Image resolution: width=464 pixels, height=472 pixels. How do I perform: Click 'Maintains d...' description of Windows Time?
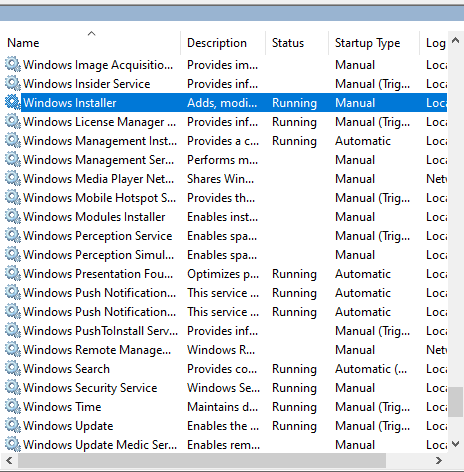click(x=223, y=407)
